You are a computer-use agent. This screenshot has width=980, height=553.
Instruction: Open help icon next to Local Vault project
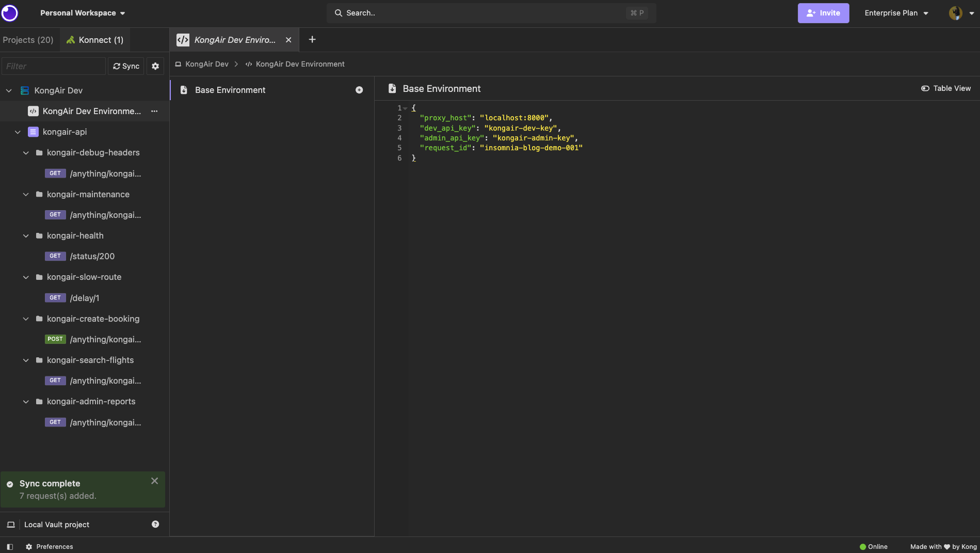click(x=155, y=524)
